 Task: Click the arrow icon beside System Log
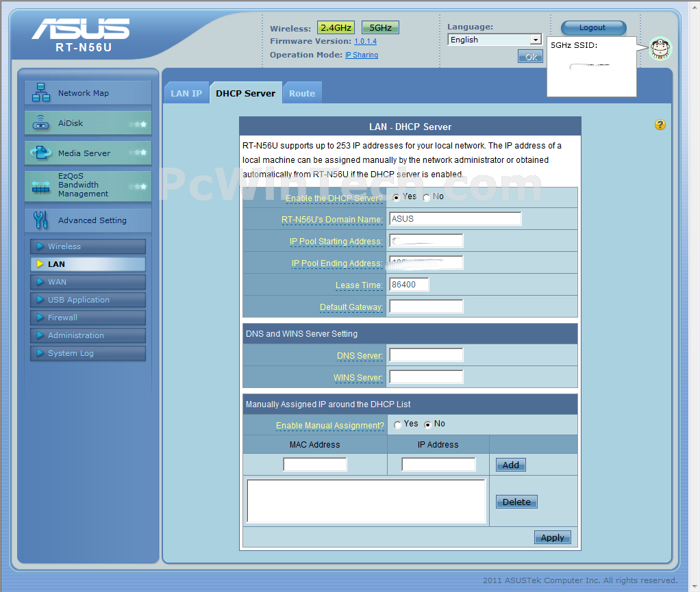40,353
